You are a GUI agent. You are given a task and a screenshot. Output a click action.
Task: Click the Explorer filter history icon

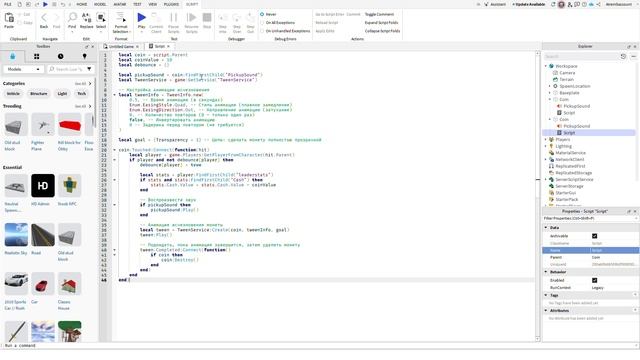tap(623, 56)
